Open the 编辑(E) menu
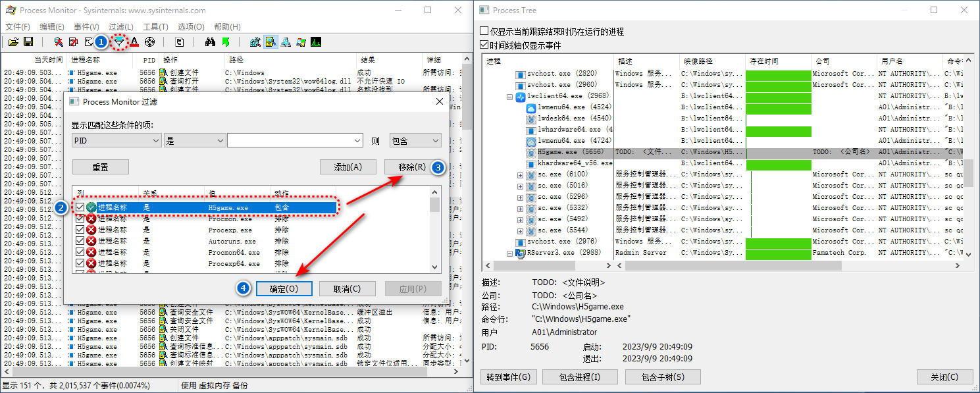980x393 pixels. pyautogui.click(x=52, y=27)
